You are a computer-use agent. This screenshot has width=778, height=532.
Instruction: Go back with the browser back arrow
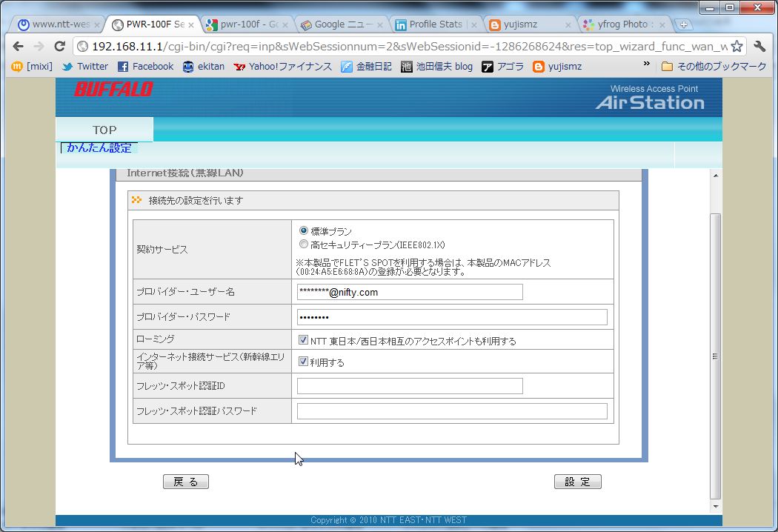tap(19, 46)
